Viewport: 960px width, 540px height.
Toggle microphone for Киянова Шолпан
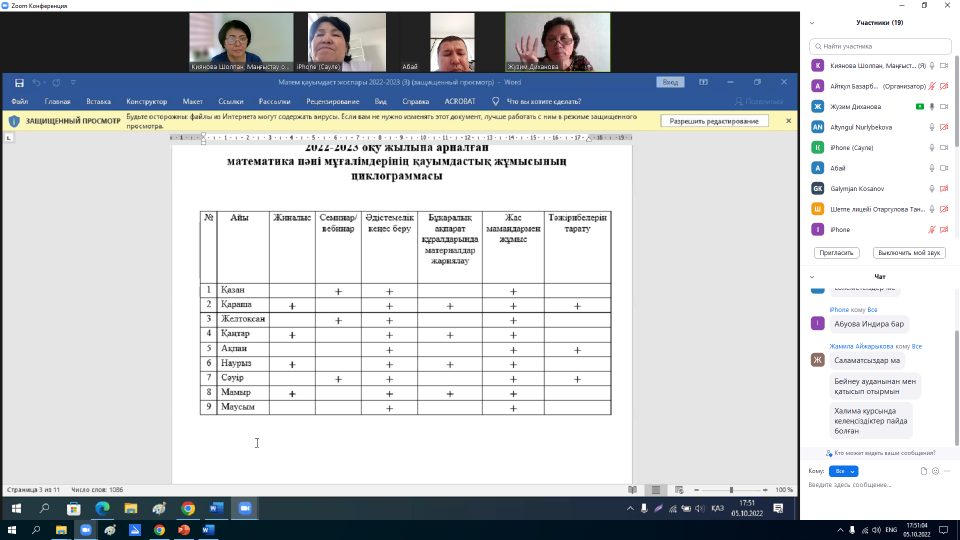(932, 65)
